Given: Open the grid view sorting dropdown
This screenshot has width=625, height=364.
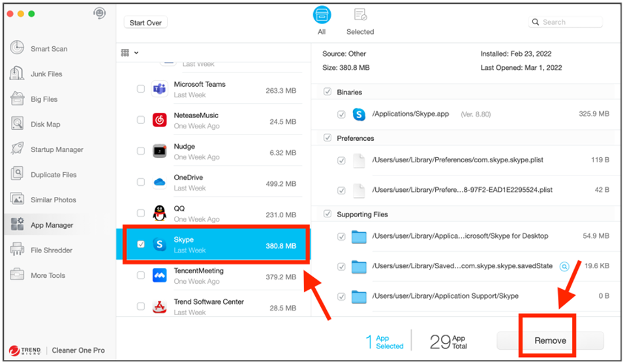Looking at the screenshot, I should point(130,53).
